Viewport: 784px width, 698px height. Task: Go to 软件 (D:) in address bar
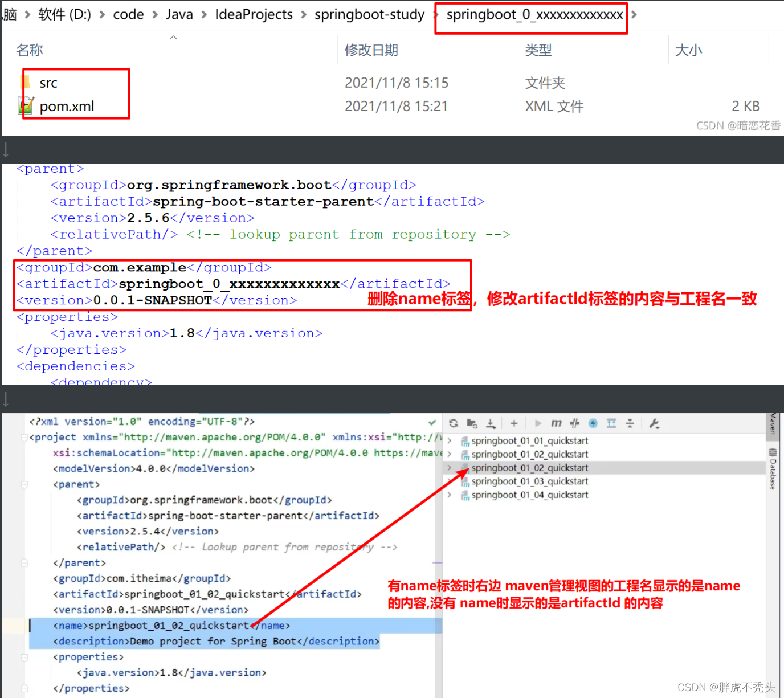[64, 14]
